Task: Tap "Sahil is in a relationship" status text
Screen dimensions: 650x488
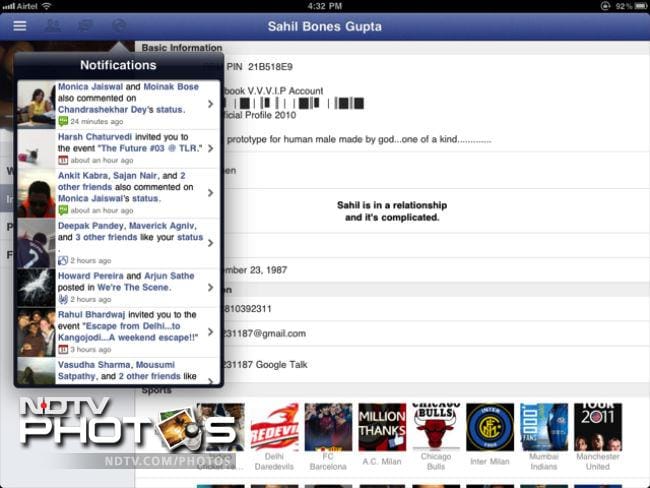Action: 392,211
